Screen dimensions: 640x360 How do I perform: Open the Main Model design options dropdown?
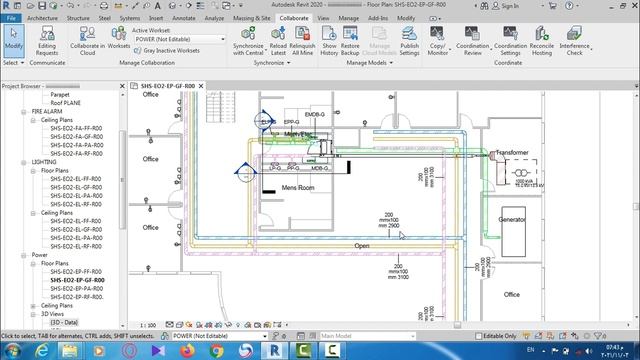click(413, 336)
